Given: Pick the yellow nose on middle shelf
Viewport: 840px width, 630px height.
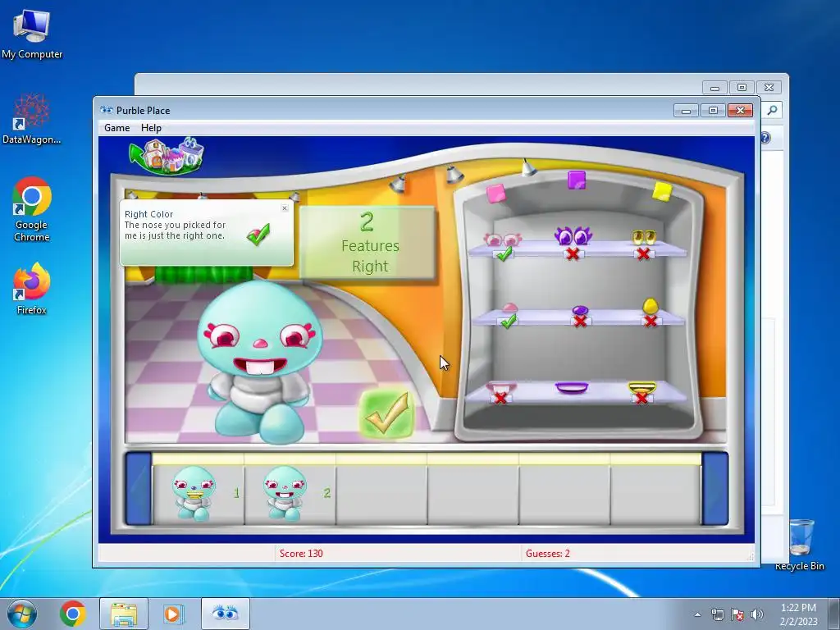Looking at the screenshot, I should (x=651, y=306).
